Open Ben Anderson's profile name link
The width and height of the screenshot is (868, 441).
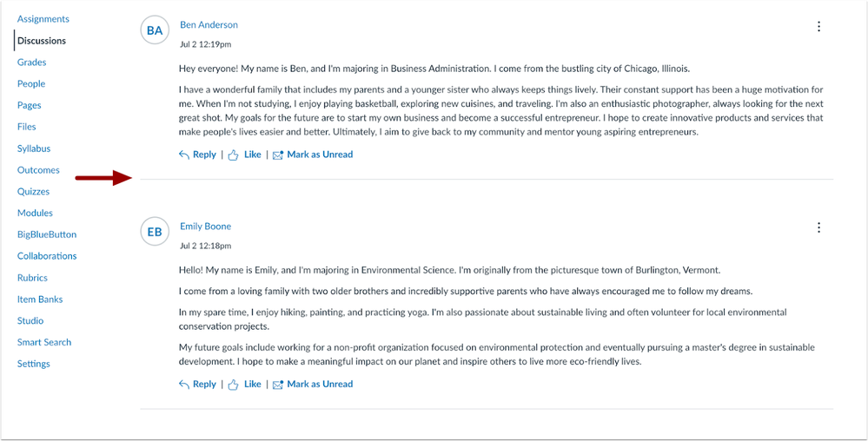(x=209, y=25)
